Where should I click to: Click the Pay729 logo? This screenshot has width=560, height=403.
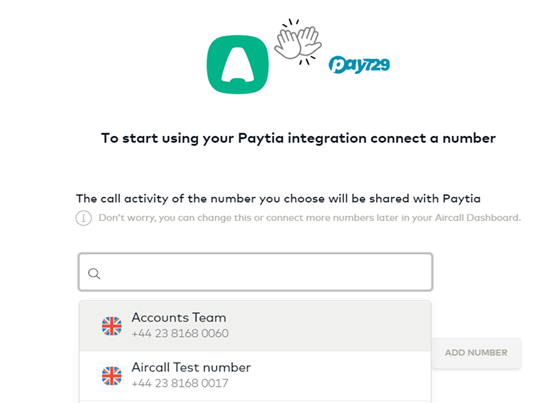click(359, 65)
